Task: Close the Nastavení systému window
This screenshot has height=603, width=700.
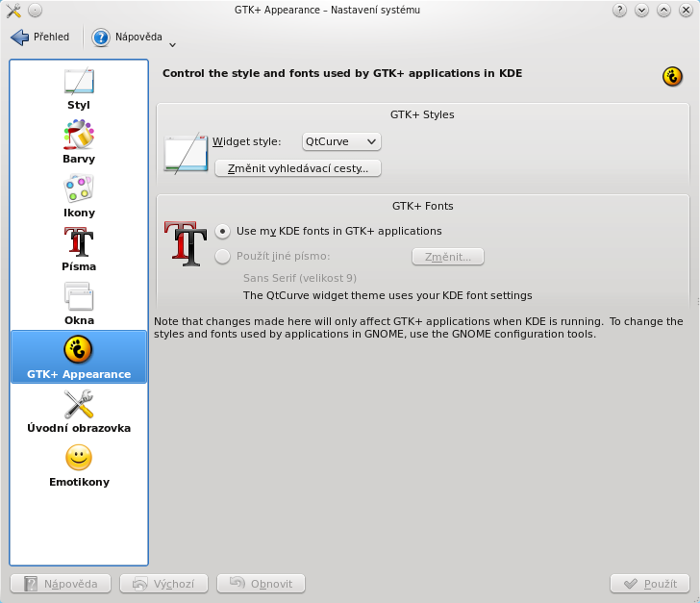Action: pyautogui.click(x=686, y=10)
